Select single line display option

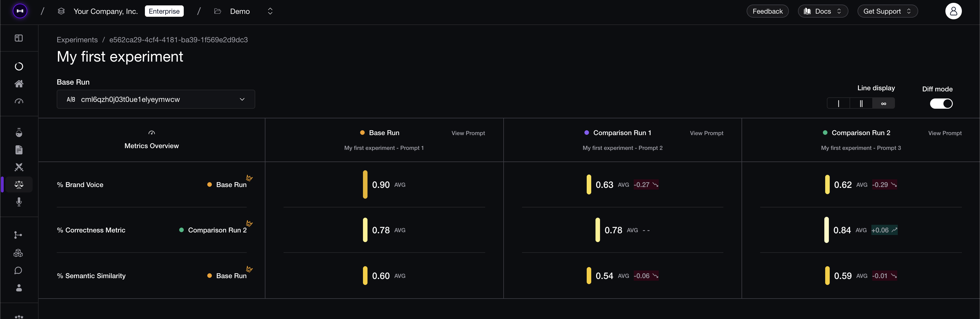click(838, 103)
